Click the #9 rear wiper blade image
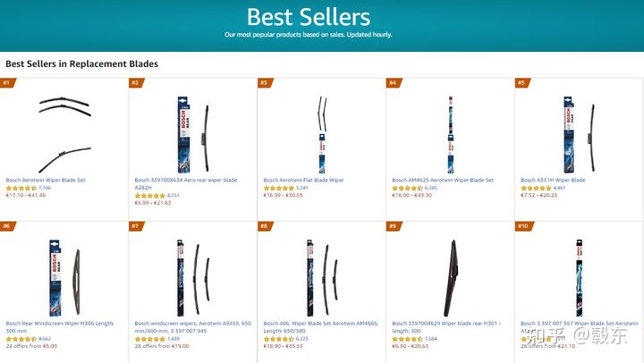The height and width of the screenshot is (363, 644). 451,278
